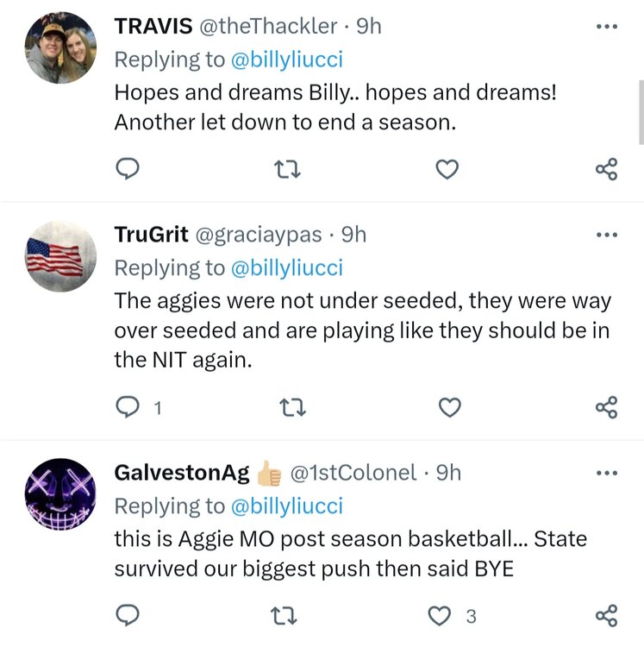The width and height of the screenshot is (644, 647).
Task: View TruGrit's American flag profile picture
Action: click(56, 256)
